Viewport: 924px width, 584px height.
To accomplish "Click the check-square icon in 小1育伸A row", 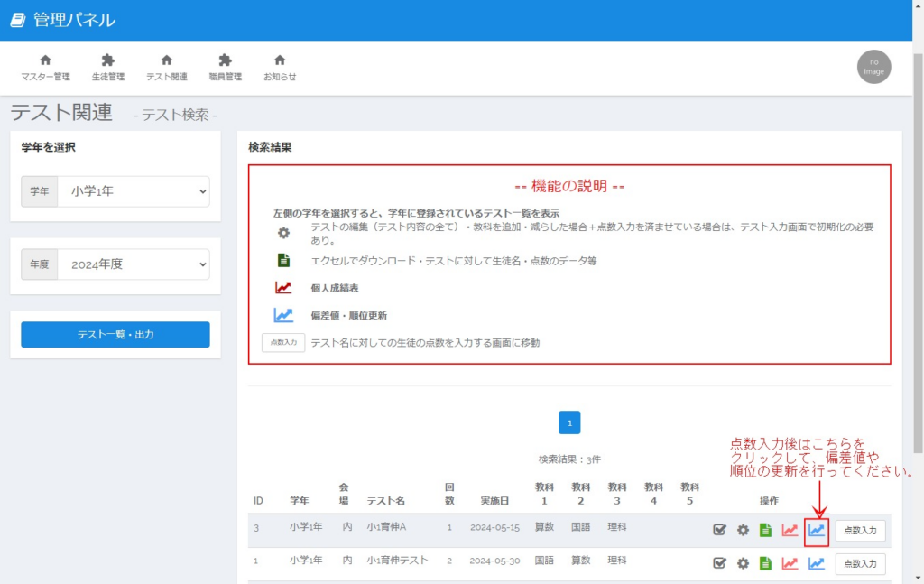I will pos(719,530).
